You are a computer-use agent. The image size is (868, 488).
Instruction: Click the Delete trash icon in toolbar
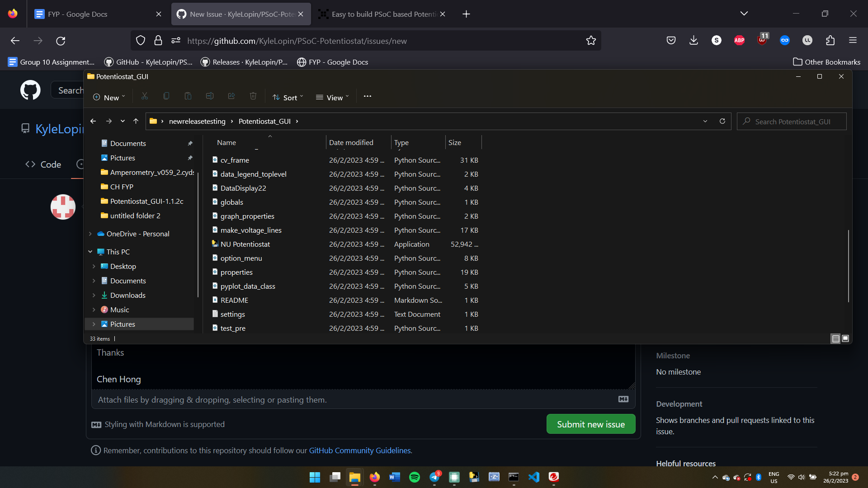253,96
